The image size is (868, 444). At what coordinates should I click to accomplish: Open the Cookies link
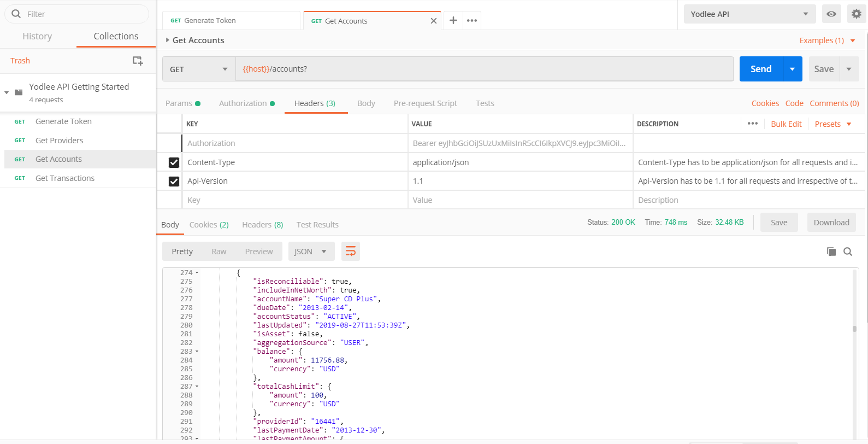(x=765, y=103)
